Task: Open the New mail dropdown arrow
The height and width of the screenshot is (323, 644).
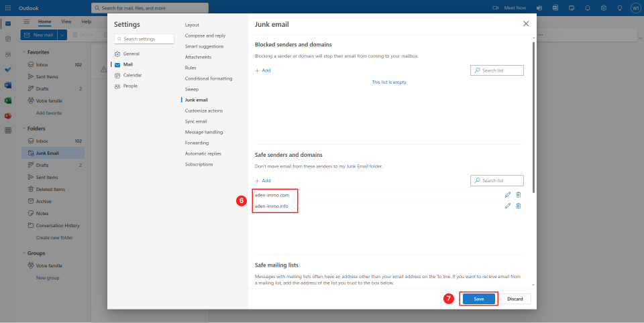Action: coord(62,35)
